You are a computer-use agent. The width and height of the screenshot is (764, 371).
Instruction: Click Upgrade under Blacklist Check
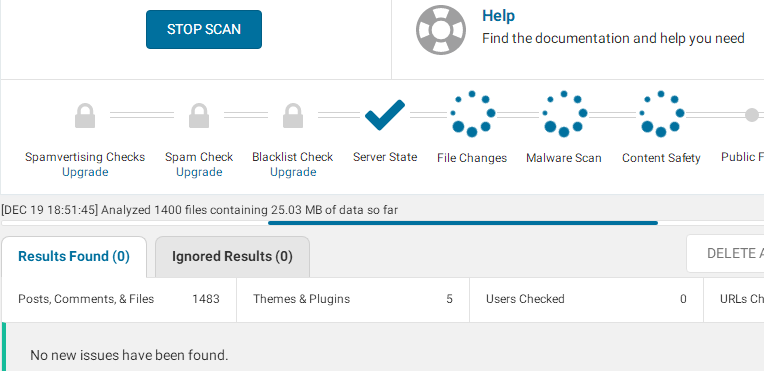coord(293,172)
